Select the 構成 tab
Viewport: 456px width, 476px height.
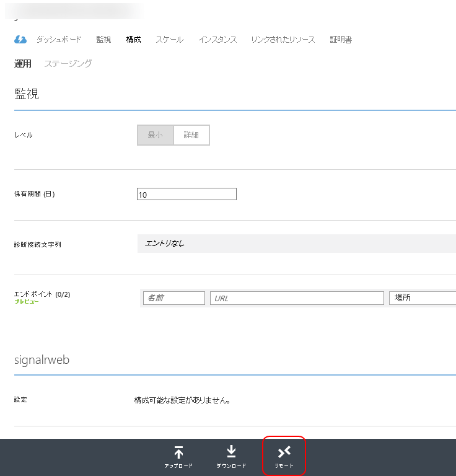(133, 40)
